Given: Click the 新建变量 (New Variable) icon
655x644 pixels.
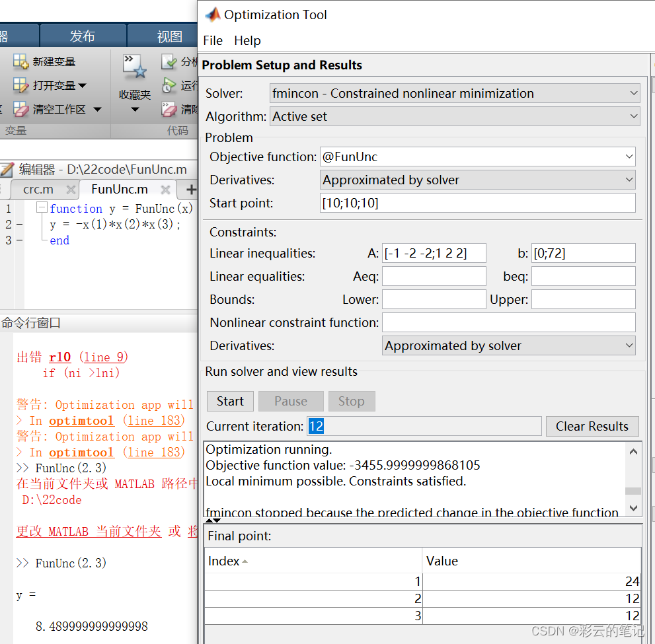Looking at the screenshot, I should click(22, 61).
